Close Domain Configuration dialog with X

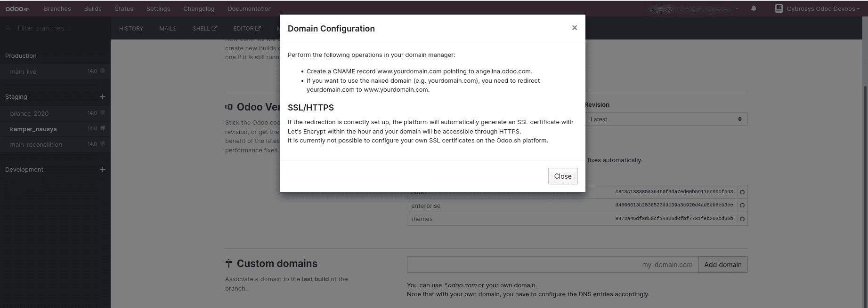click(x=574, y=28)
